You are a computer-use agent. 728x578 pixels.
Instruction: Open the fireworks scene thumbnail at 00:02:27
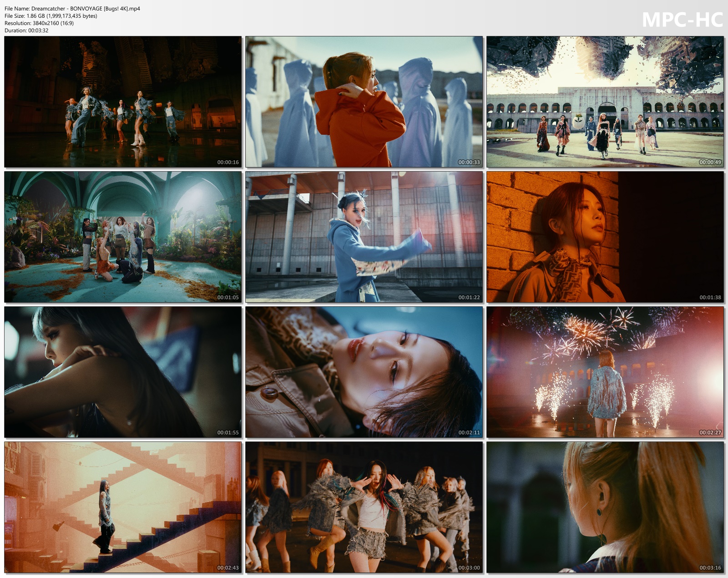(605, 372)
